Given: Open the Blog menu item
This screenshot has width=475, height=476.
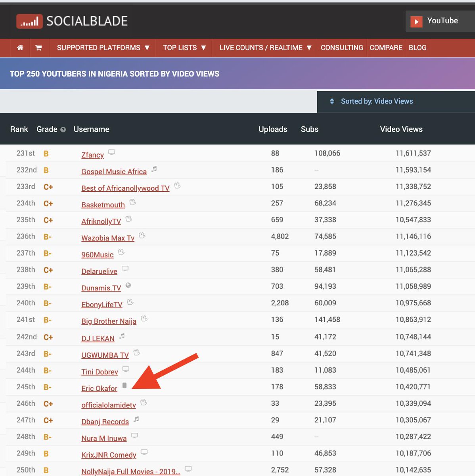Looking at the screenshot, I should tap(418, 48).
